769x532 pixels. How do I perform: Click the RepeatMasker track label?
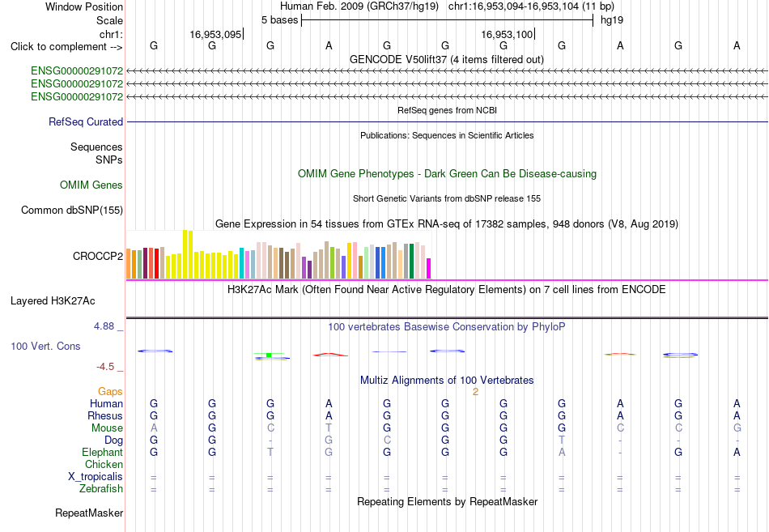[89, 513]
